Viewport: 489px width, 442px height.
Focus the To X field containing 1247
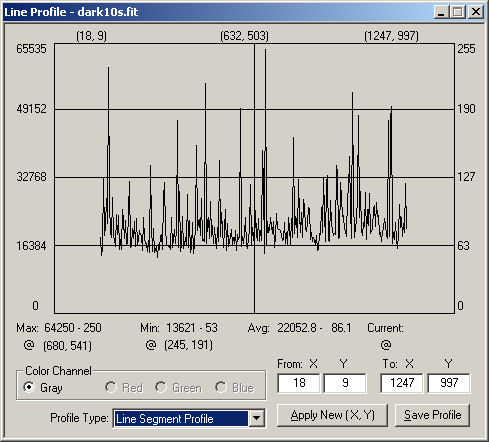point(402,383)
